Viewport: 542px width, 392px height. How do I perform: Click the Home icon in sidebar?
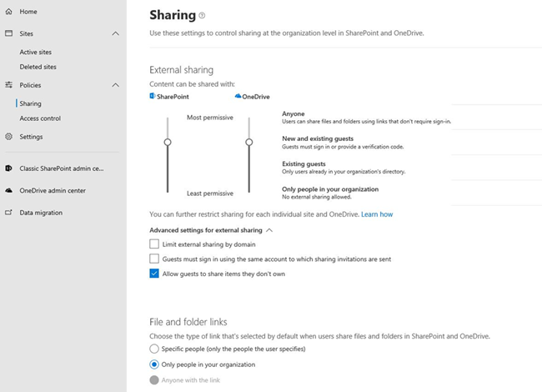click(x=9, y=12)
